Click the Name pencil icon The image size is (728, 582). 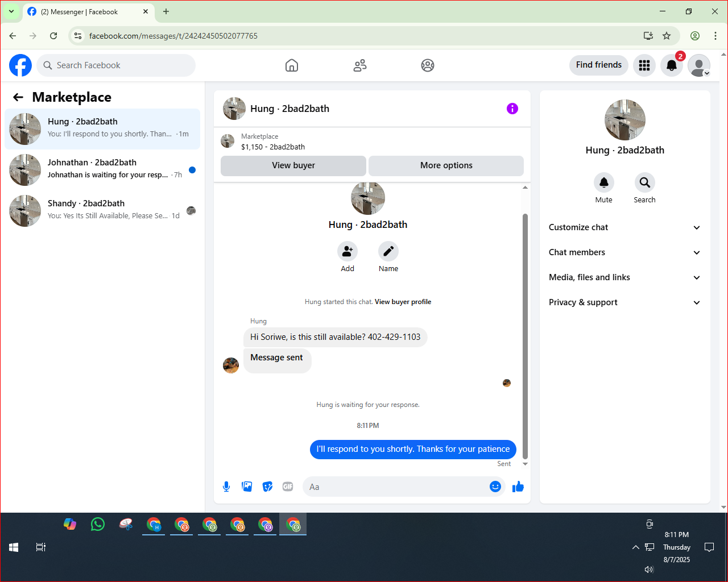click(388, 251)
